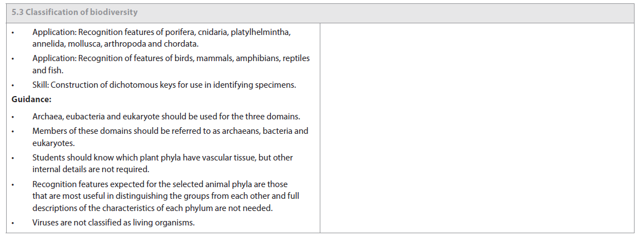Click the empty right-hand table cell

pyautogui.click(x=477, y=128)
